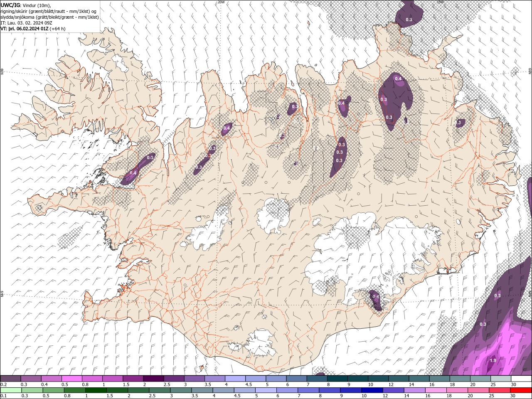Pick the lower-row blue swatch labeled 7
This screenshot has height=399, width=532.
(x=308, y=390)
